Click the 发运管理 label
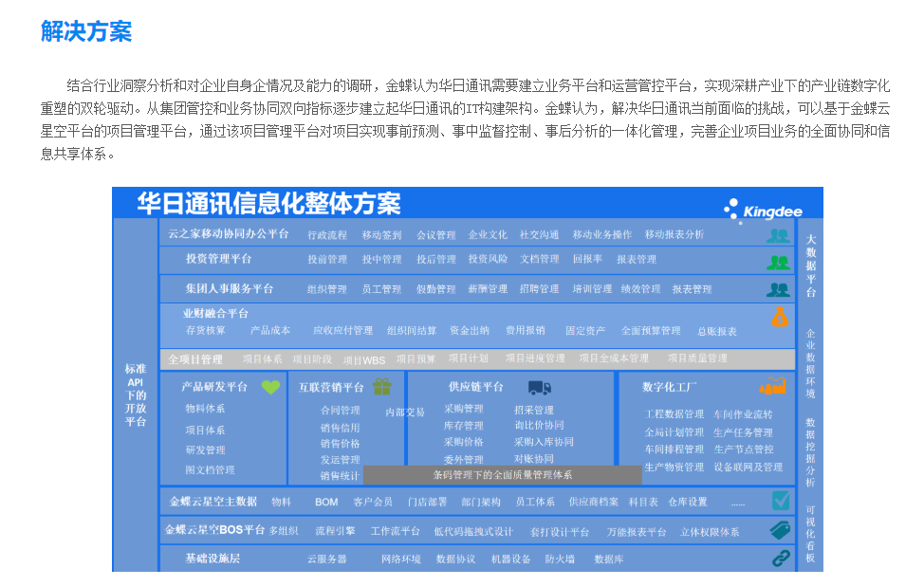The height and width of the screenshot is (587, 924). [340, 459]
